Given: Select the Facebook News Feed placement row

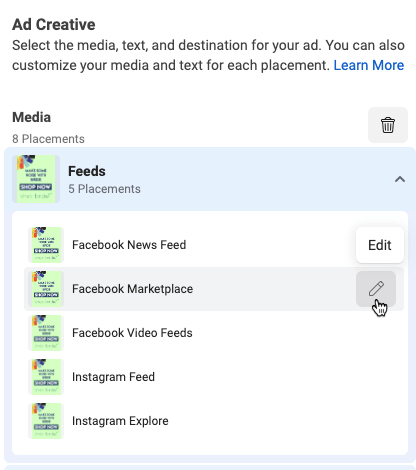Looking at the screenshot, I should click(214, 245).
